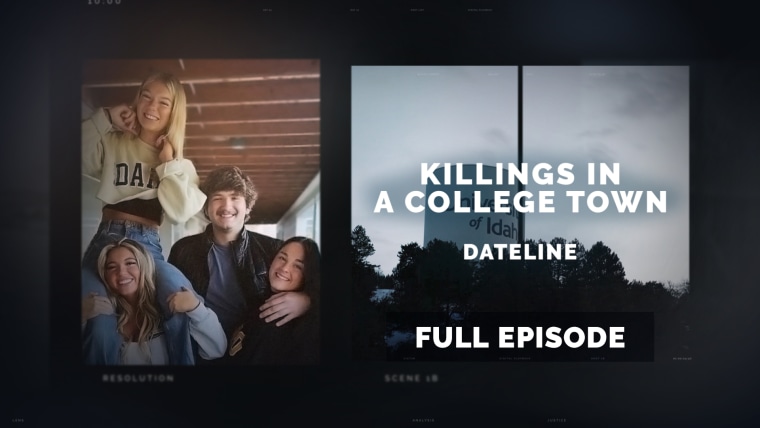The height and width of the screenshot is (428, 760).
Task: Click the ANALYSIS label at bottom
Action: (x=424, y=420)
